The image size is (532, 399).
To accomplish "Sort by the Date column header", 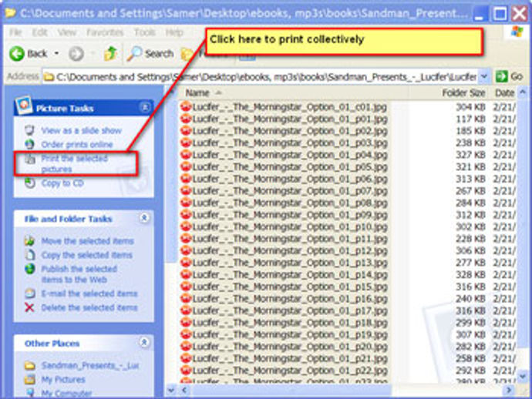I will (504, 92).
